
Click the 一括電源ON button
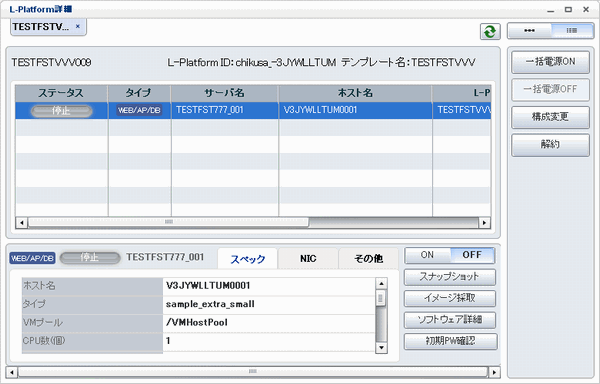(x=550, y=62)
